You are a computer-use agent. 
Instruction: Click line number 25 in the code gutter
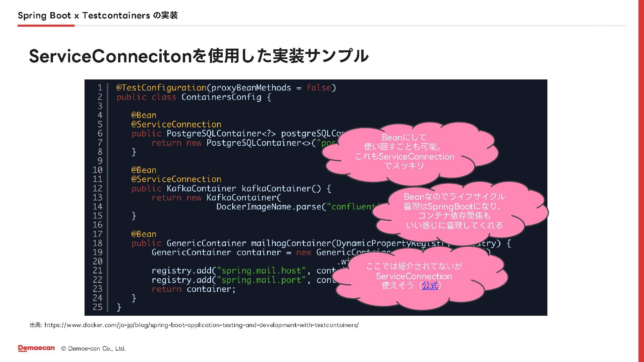(x=98, y=307)
